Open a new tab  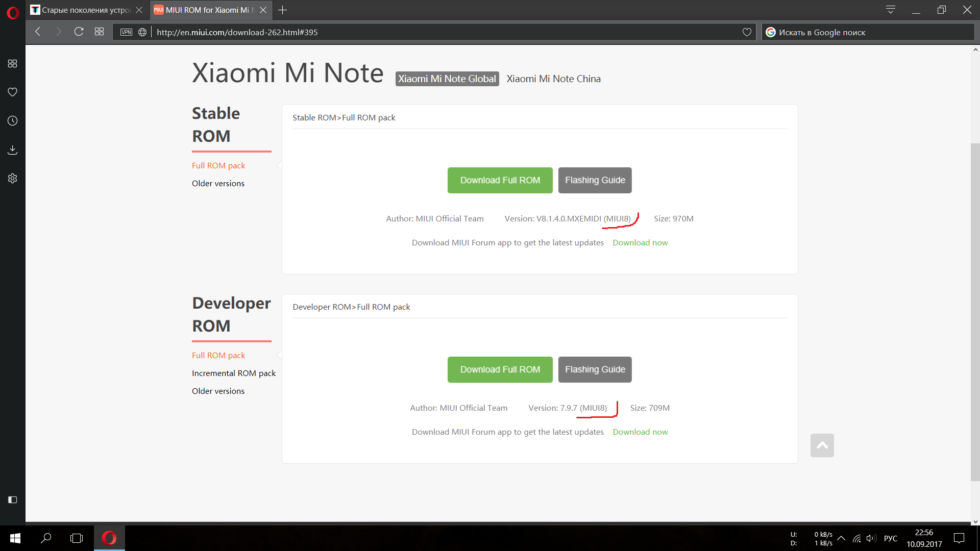(282, 10)
